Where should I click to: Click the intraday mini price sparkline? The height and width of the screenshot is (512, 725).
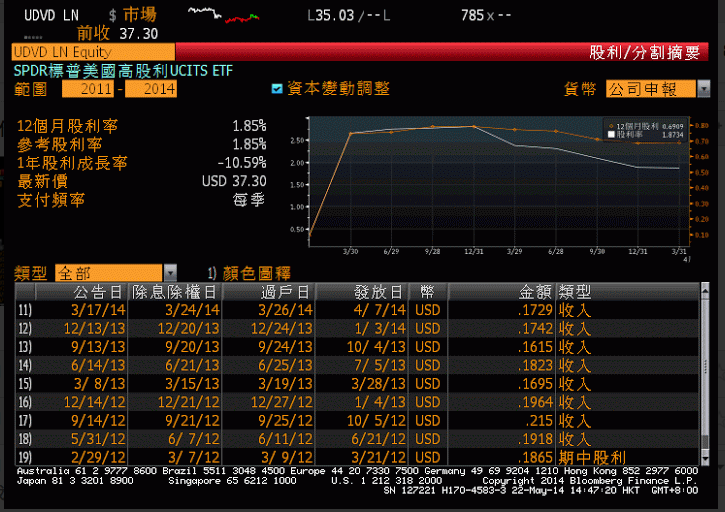[x=223, y=15]
